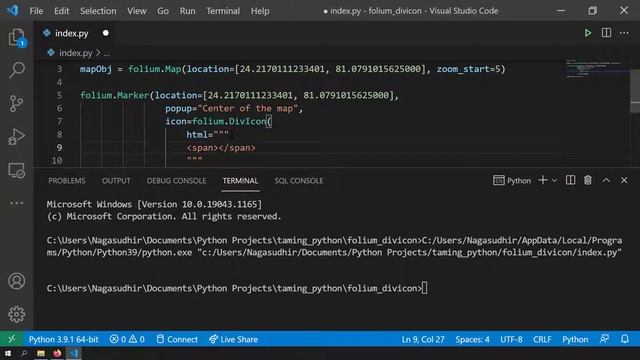Maximize panel size with chevron up

pyautogui.click(x=606, y=180)
